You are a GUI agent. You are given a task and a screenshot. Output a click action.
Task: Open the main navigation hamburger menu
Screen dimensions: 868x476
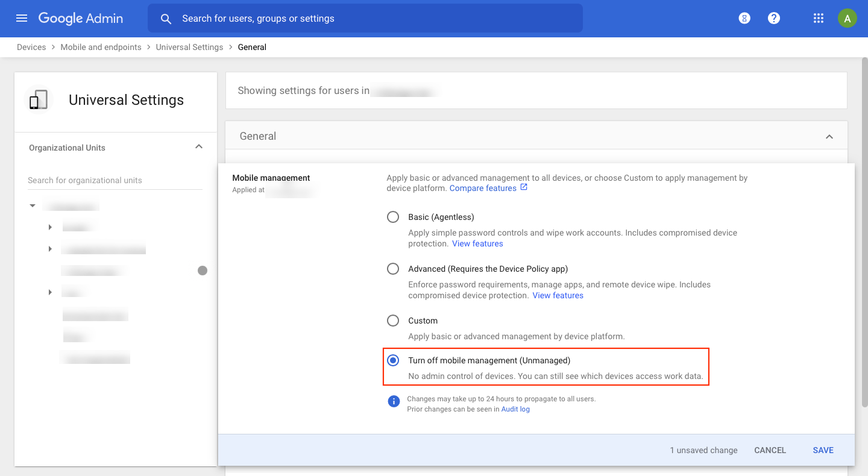tap(21, 18)
